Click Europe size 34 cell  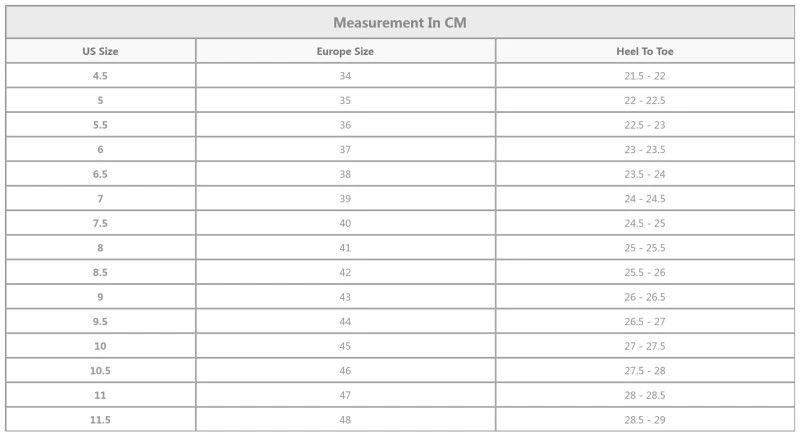pos(345,76)
